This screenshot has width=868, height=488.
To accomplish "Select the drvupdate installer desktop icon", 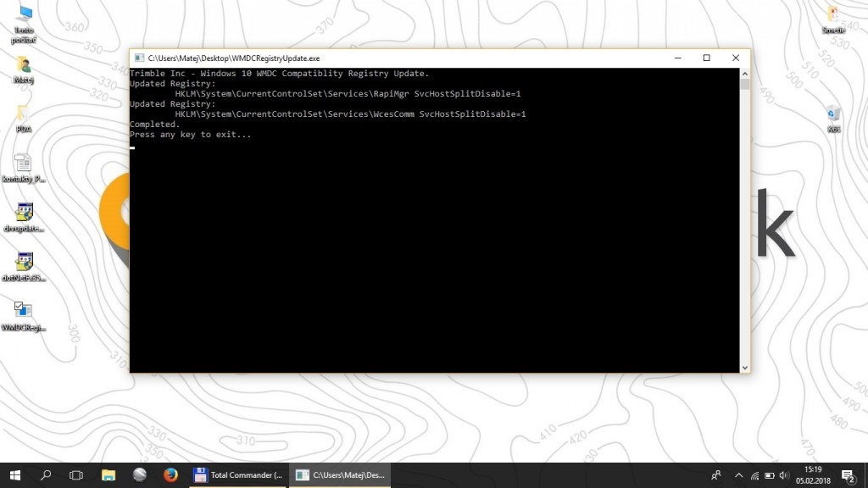I will click(24, 218).
